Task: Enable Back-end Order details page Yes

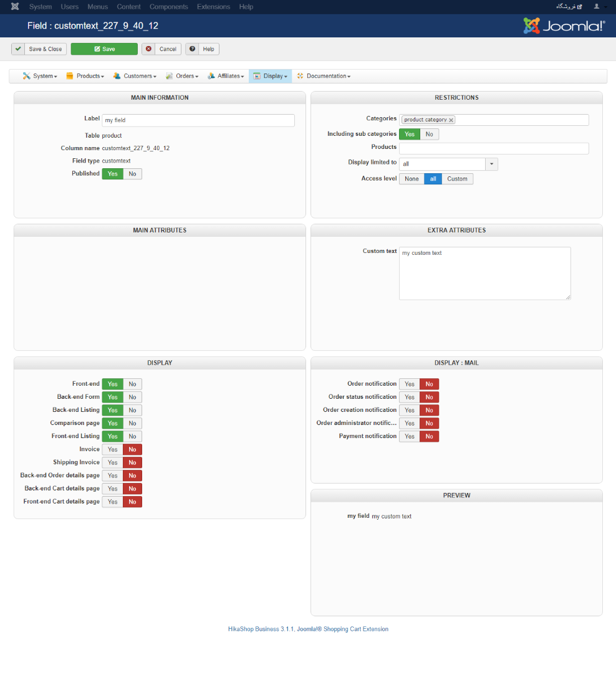Action: click(x=113, y=475)
